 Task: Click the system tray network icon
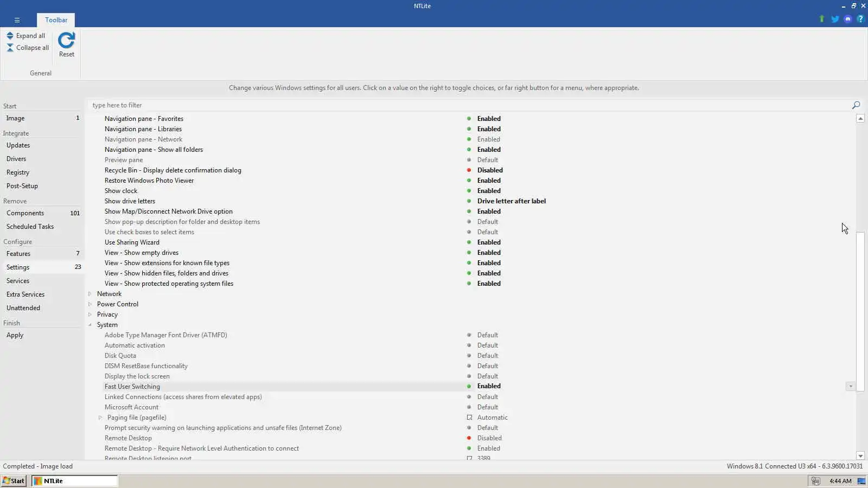pyautogui.click(x=815, y=481)
